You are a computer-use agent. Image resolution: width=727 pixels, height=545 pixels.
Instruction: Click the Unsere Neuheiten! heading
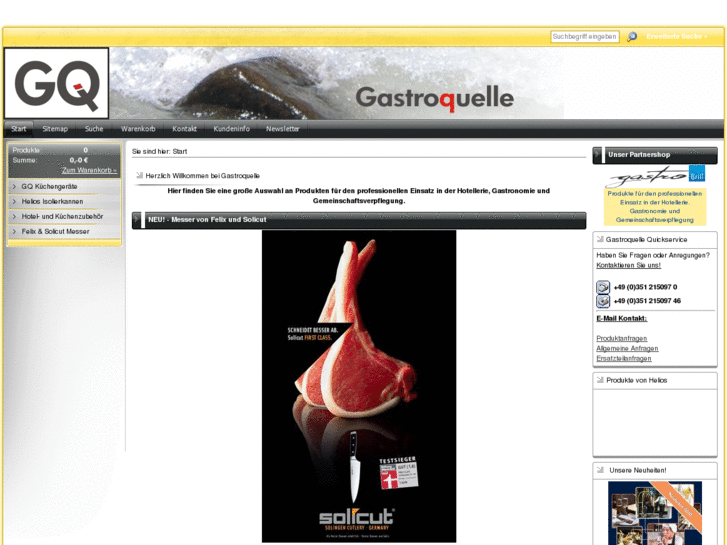pyautogui.click(x=638, y=470)
